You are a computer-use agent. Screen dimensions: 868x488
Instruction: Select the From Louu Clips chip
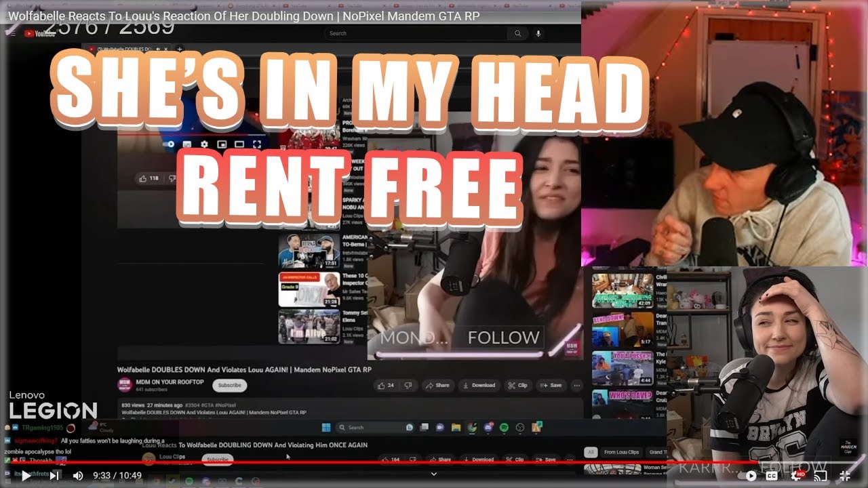coord(621,452)
